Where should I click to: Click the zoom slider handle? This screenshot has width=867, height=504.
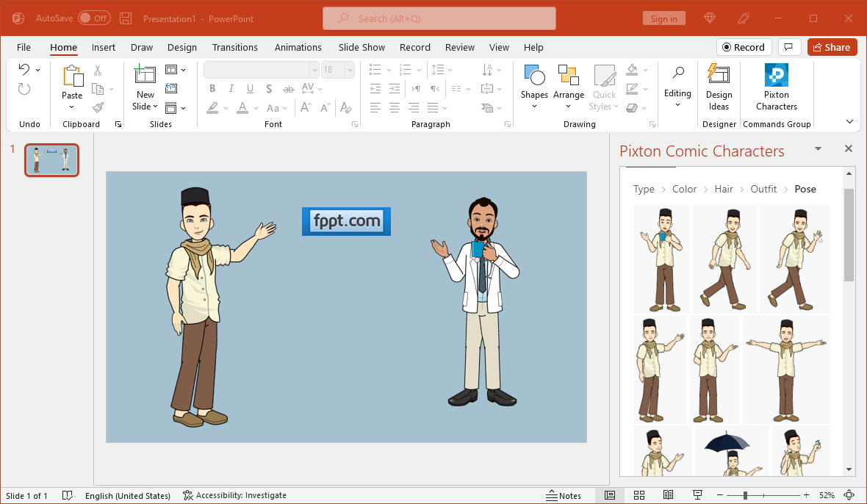pyautogui.click(x=745, y=495)
